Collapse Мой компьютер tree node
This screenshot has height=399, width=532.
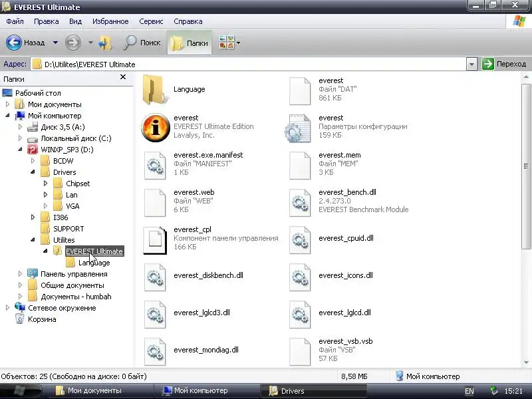pos(7,115)
